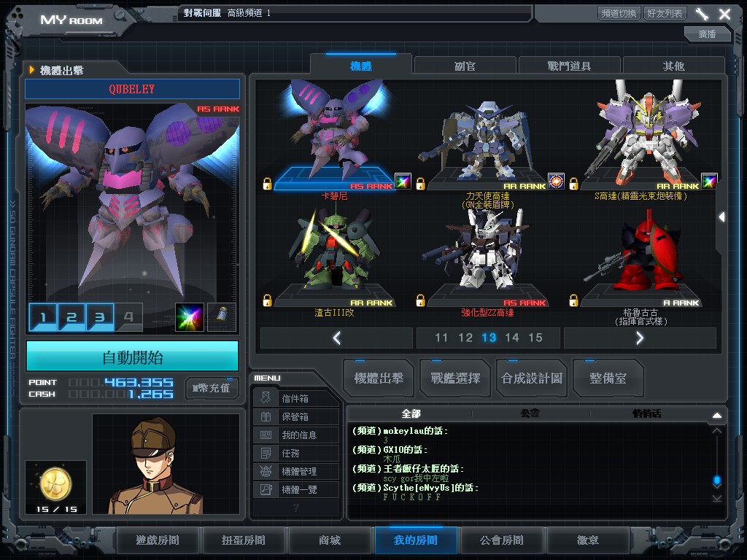Select skill slot 1 under preview

pos(43,316)
